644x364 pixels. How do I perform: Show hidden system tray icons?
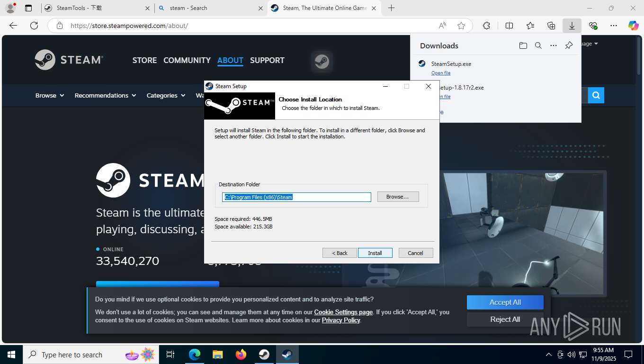tap(549, 355)
